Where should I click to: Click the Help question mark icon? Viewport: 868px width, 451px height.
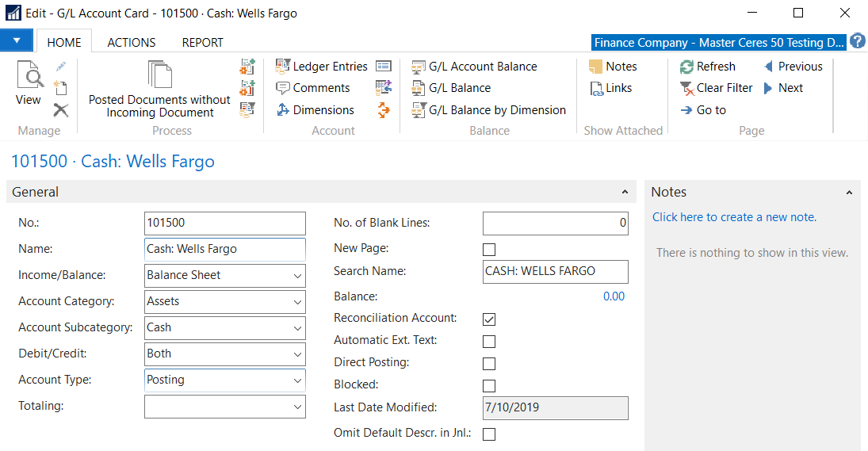[857, 42]
